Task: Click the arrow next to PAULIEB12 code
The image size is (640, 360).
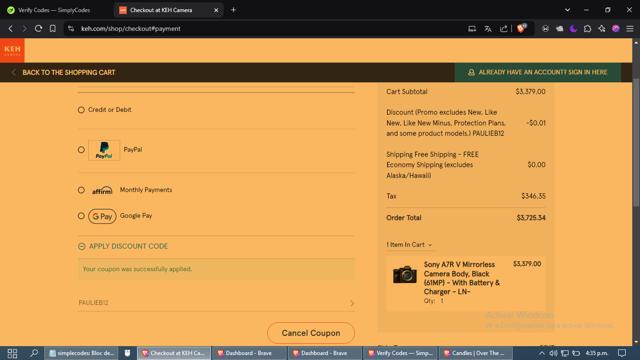Action: 352,303
